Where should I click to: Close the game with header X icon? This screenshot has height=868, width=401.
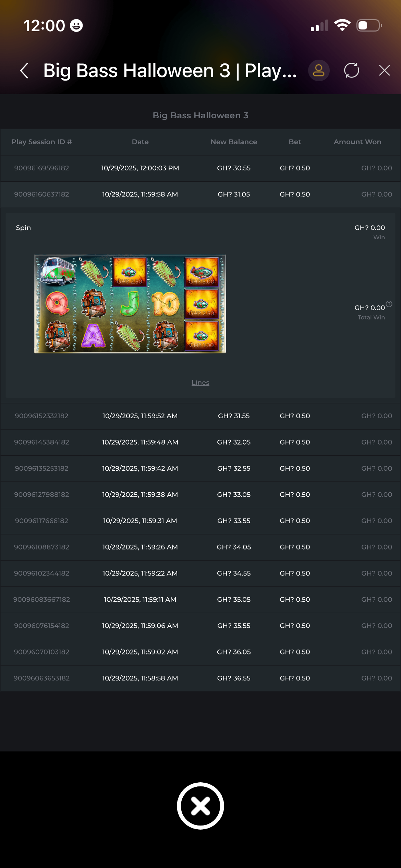click(384, 71)
